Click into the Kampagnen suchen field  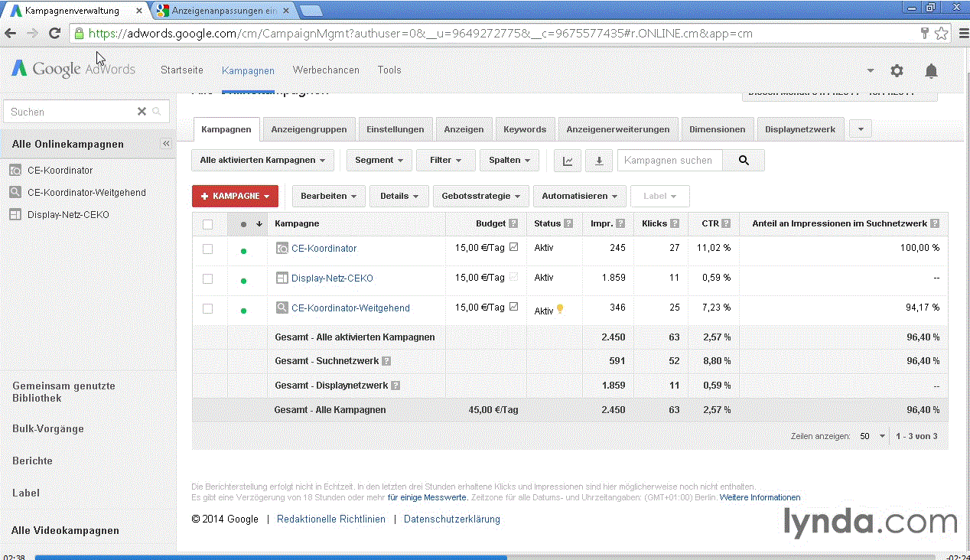coord(669,161)
